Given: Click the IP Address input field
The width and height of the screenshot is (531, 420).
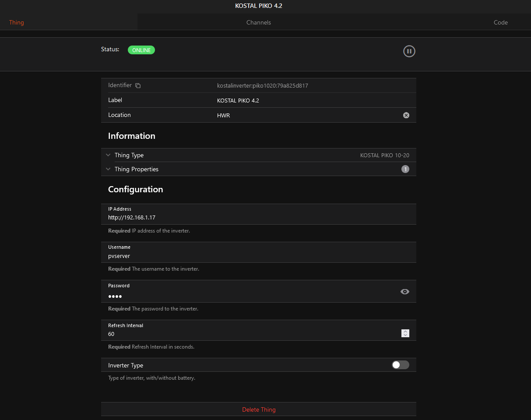Looking at the screenshot, I should coord(258,217).
